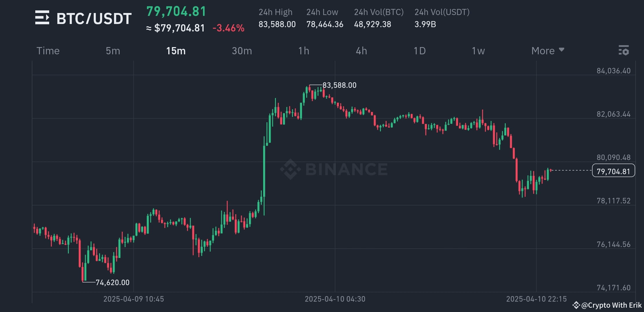Image resolution: width=644 pixels, height=312 pixels.
Task: Select the 1D daily interval
Action: (x=419, y=51)
